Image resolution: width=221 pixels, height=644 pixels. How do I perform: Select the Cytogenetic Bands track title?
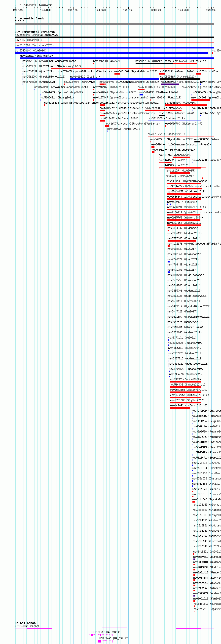click(x=30, y=18)
